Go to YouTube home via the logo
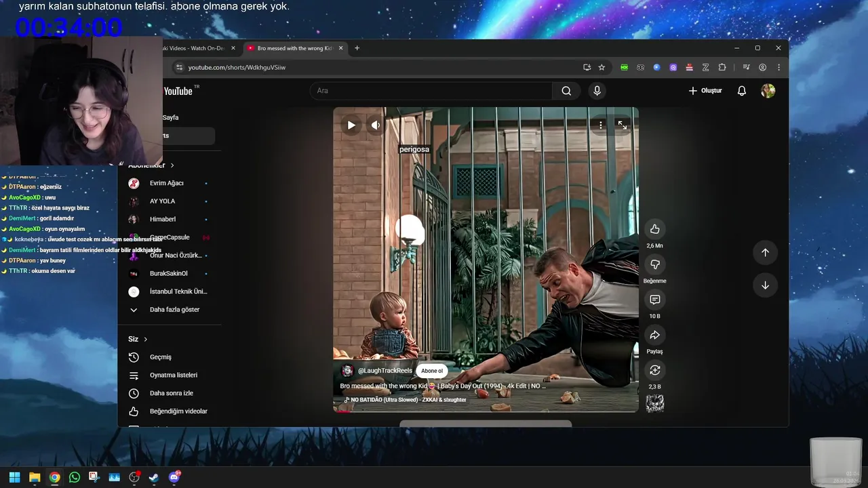 179,91
